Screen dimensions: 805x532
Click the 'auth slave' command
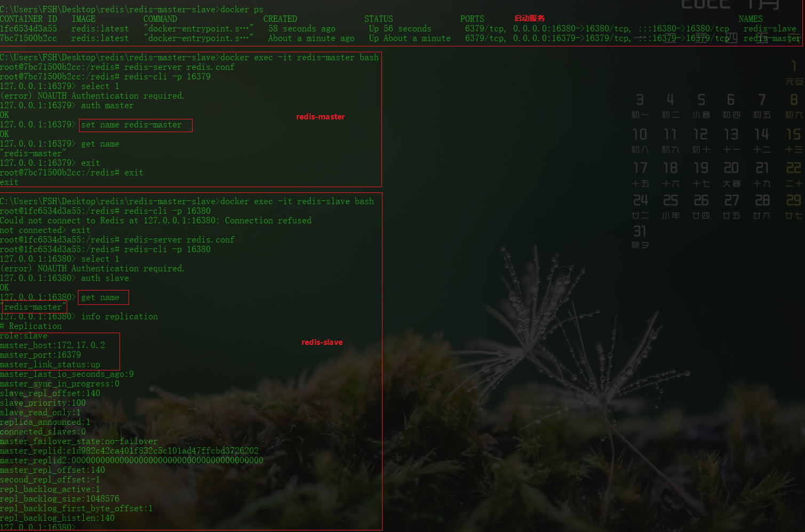[105, 278]
